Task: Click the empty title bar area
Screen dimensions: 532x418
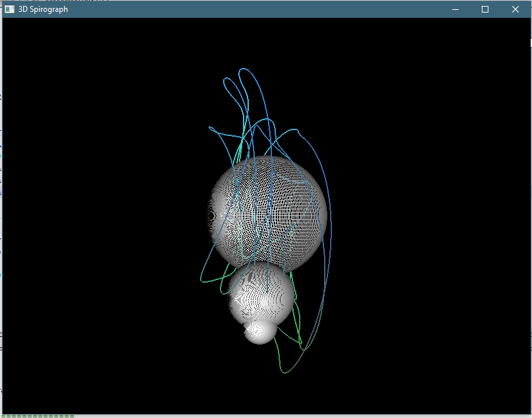Action: click(264, 9)
